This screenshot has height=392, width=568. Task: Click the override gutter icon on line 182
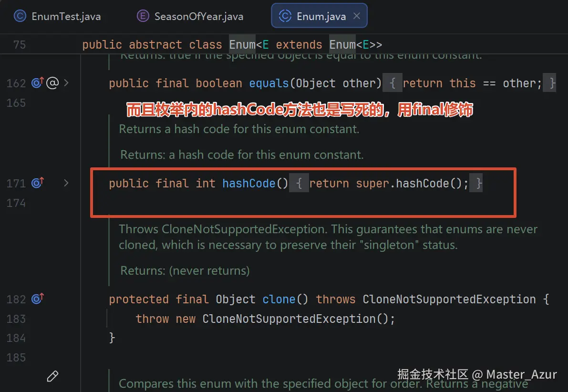37,299
